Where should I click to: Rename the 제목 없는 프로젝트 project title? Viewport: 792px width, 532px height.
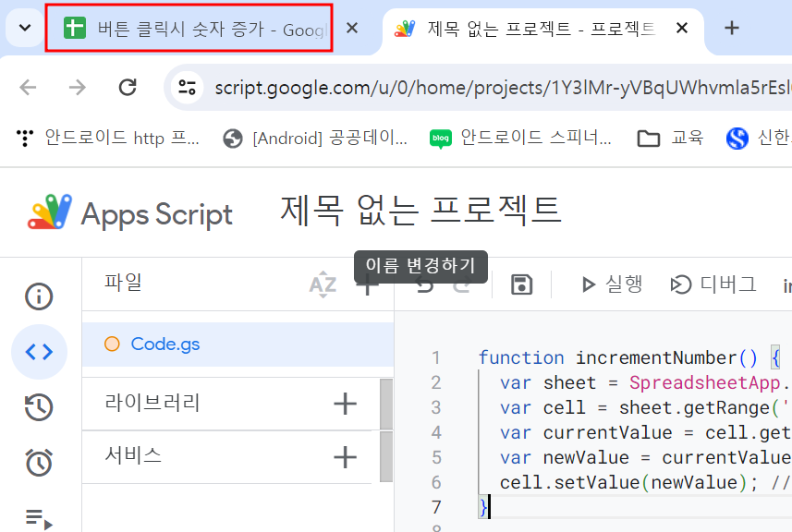[420, 210]
